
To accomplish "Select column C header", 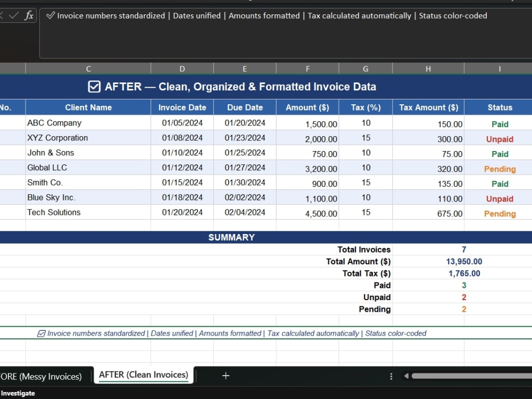I will [88, 69].
